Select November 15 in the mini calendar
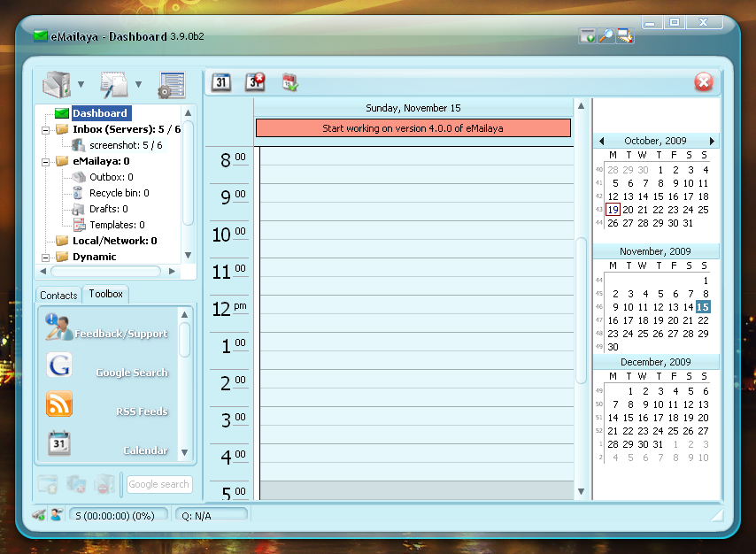 point(703,307)
